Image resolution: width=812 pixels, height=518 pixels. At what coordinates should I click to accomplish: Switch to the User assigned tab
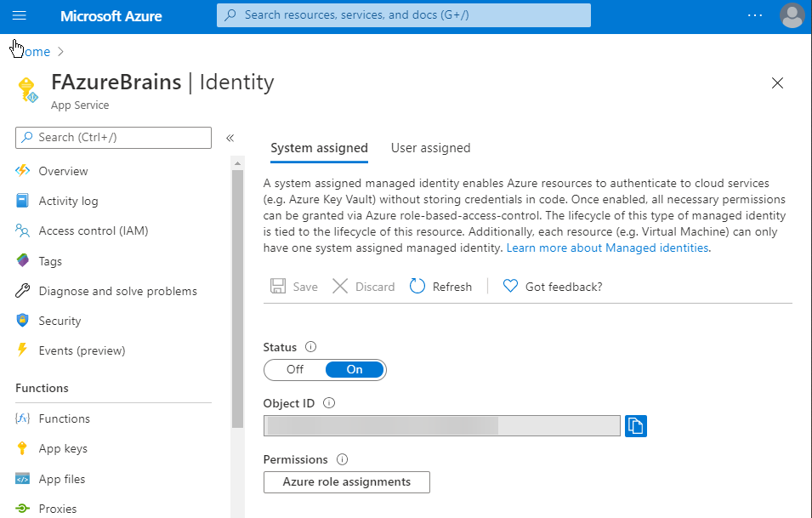click(431, 148)
